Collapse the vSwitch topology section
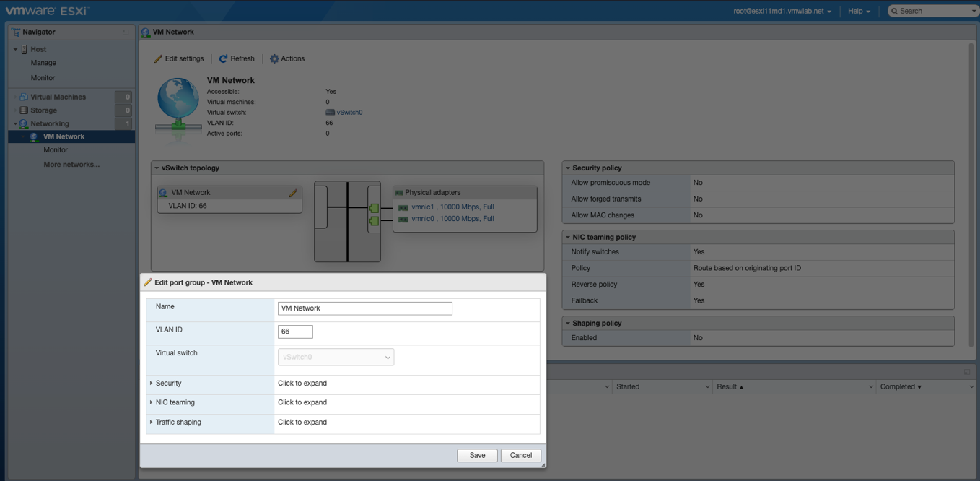The width and height of the screenshot is (980, 481). coord(157,168)
